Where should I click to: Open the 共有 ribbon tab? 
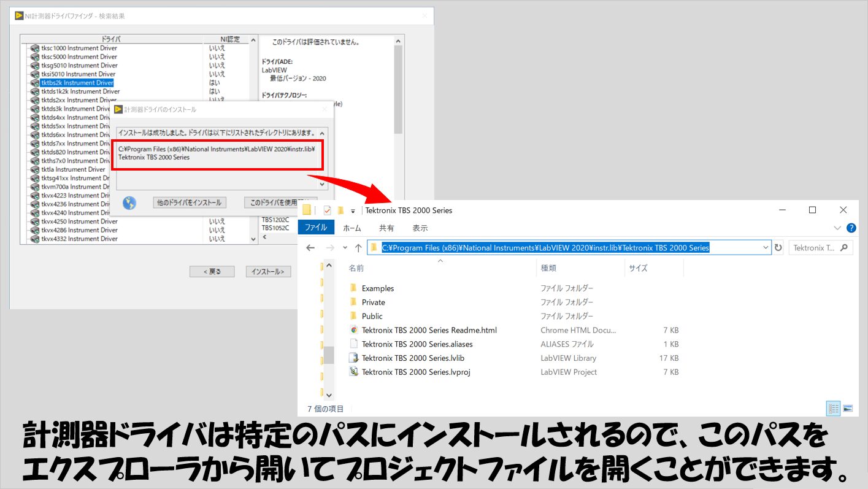(x=386, y=228)
